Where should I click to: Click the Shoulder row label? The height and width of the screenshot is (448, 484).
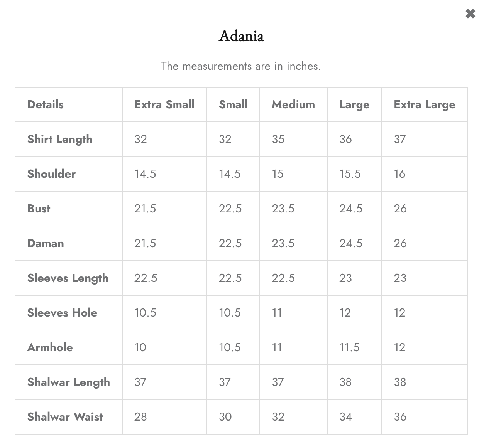tap(51, 174)
